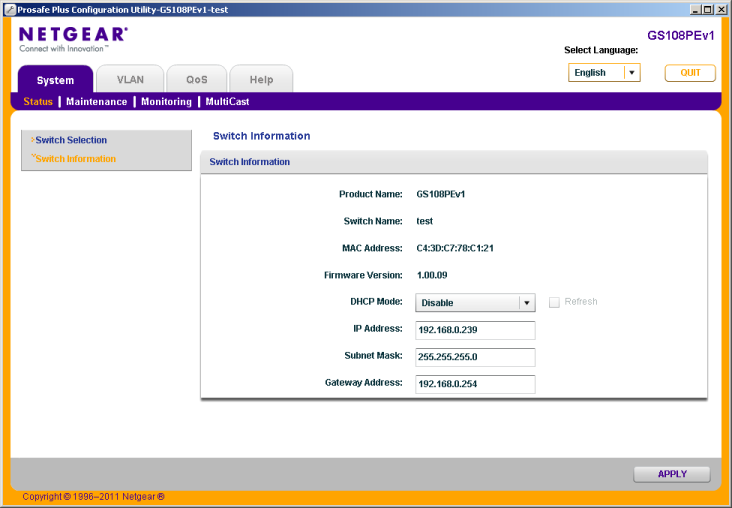Minimize the Prosafe Plus window
Screen dimensions: 732x508
pyautogui.click(x=696, y=9)
